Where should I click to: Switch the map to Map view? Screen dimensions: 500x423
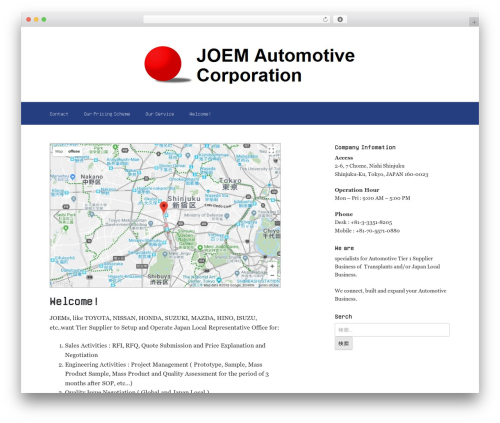click(x=59, y=151)
